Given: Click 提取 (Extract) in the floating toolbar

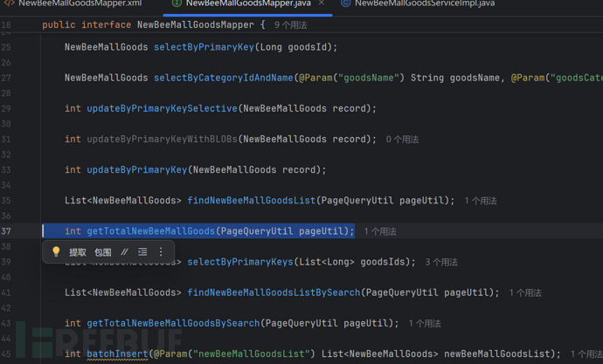Looking at the screenshot, I should [78, 252].
